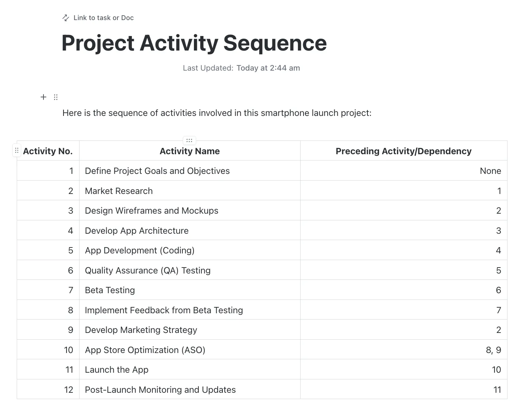Image resolution: width=532 pixels, height=408 pixels.
Task: Click the 'Project Activity Sequence' title
Action: (x=194, y=43)
